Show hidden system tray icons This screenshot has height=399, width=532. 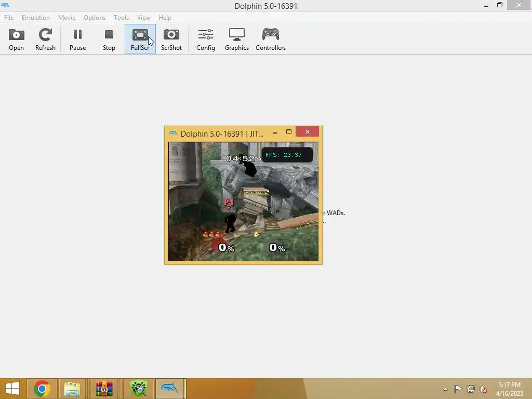445,389
